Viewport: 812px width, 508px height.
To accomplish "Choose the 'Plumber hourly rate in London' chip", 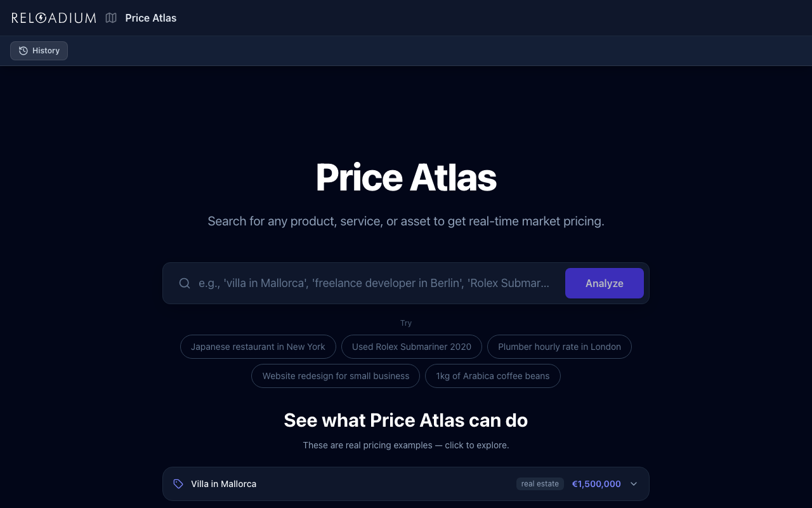I will point(559,347).
